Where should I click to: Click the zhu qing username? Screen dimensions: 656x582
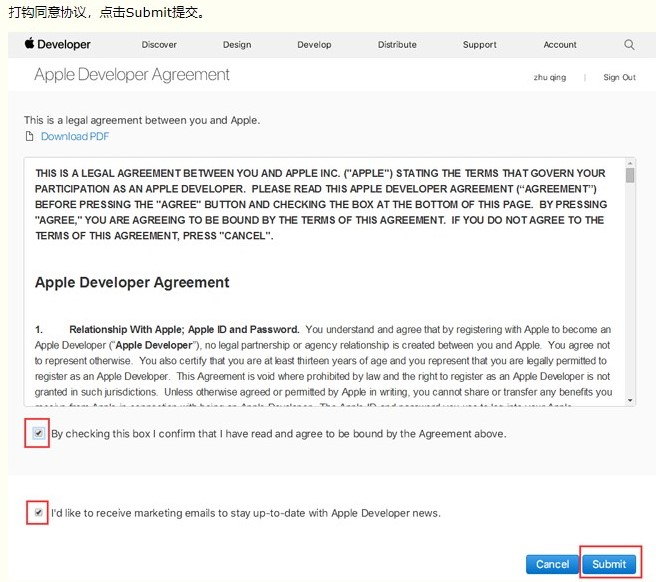tap(550, 77)
